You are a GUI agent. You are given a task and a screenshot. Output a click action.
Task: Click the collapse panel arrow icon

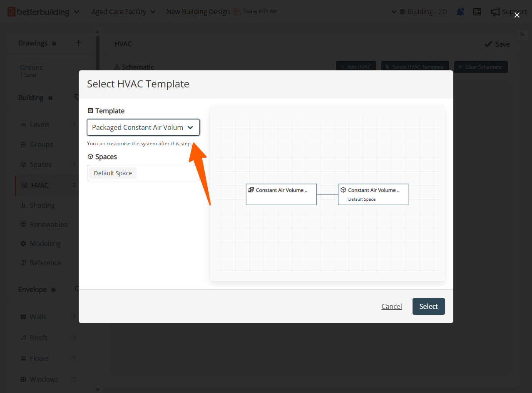(523, 35)
